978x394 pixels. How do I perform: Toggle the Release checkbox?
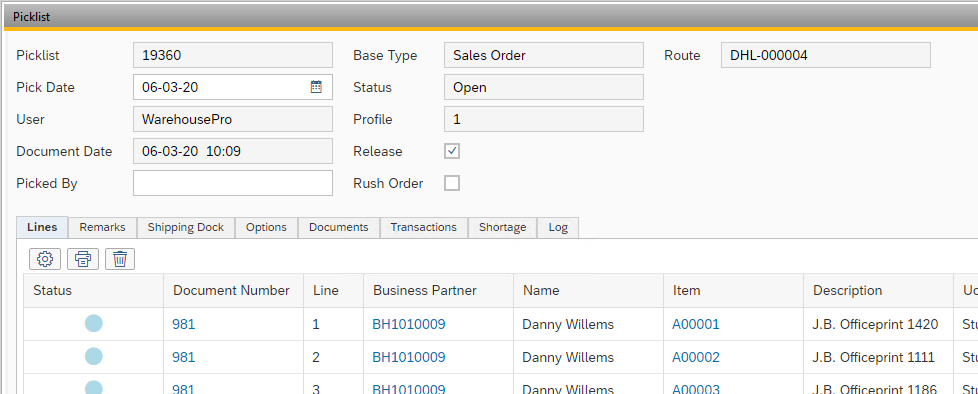pos(452,151)
